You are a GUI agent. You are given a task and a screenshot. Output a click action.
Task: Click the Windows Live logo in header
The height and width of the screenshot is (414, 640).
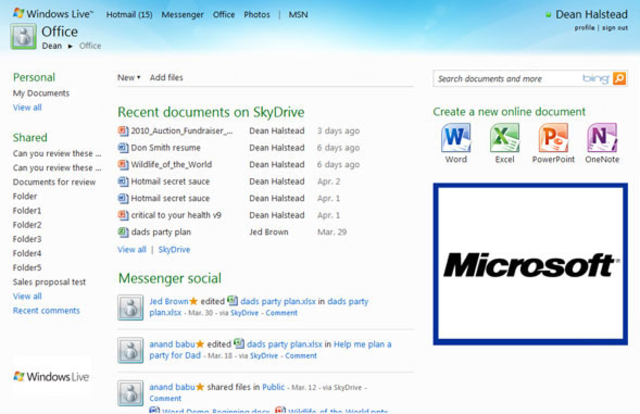(53, 13)
